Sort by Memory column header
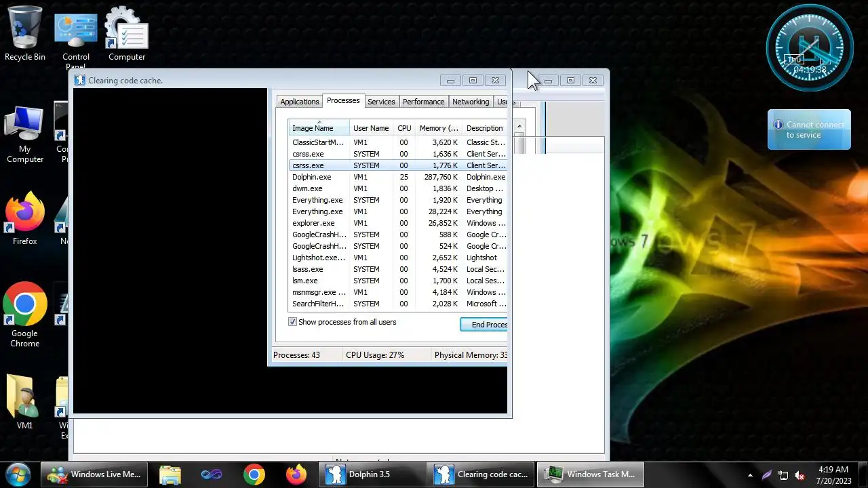Image resolution: width=868 pixels, height=488 pixels. [438, 127]
